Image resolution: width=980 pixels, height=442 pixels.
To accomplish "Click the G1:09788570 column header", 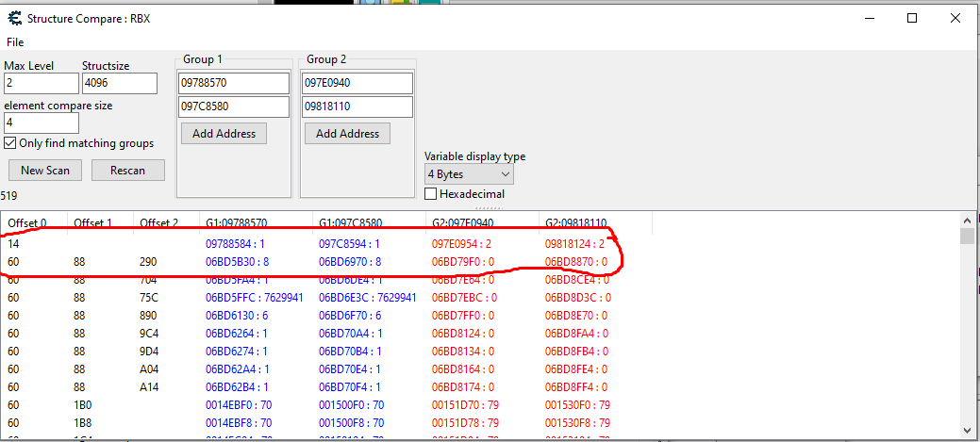I will pyautogui.click(x=257, y=222).
